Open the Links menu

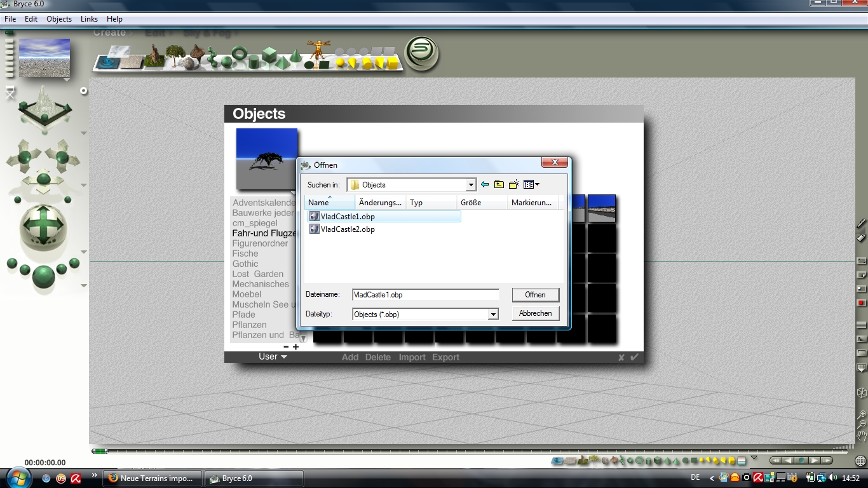[x=89, y=19]
